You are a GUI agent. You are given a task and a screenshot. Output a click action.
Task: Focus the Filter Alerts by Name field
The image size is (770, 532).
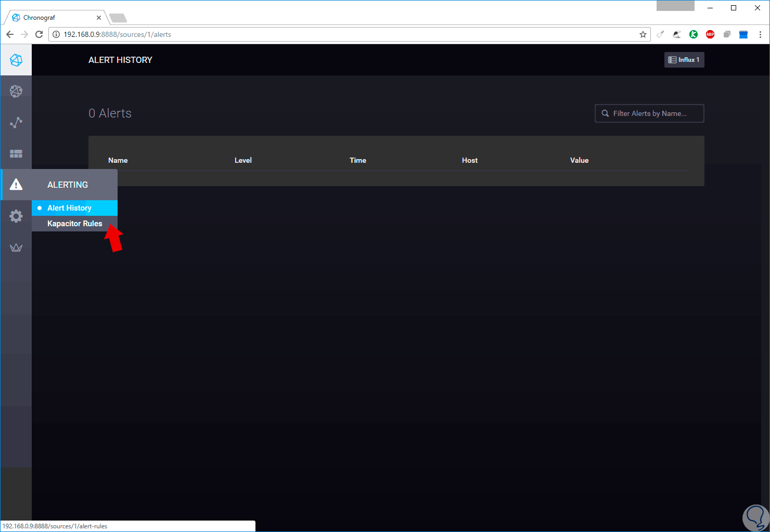point(649,113)
